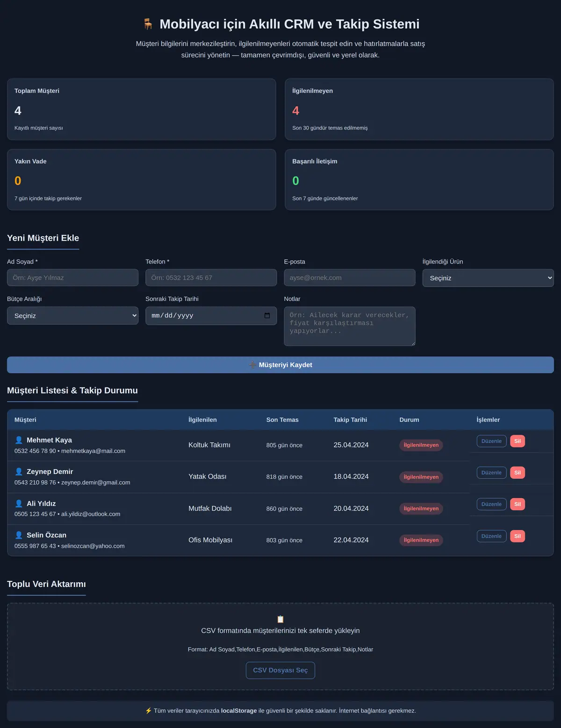Screen dimensions: 561x728
Task: Click the "818 gün önce" value
Action: click(x=284, y=477)
